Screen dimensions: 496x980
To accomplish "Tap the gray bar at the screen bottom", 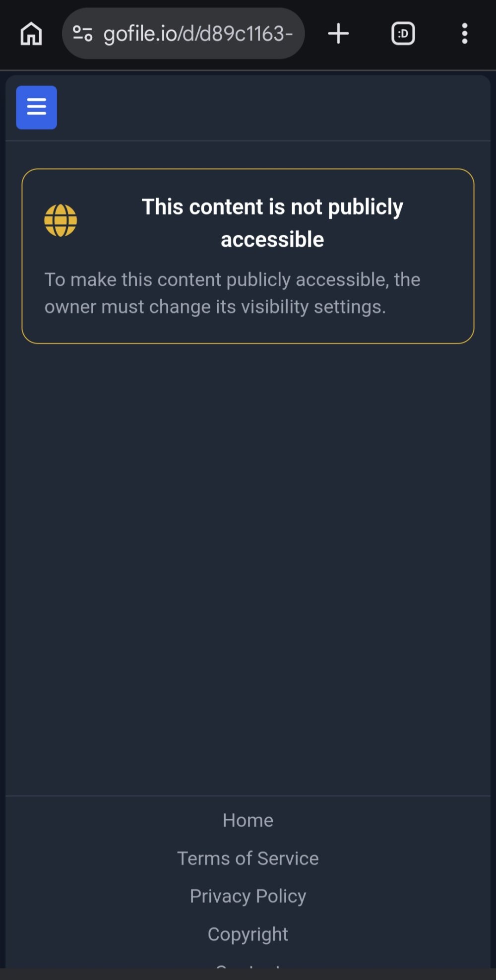I will click(248, 974).
